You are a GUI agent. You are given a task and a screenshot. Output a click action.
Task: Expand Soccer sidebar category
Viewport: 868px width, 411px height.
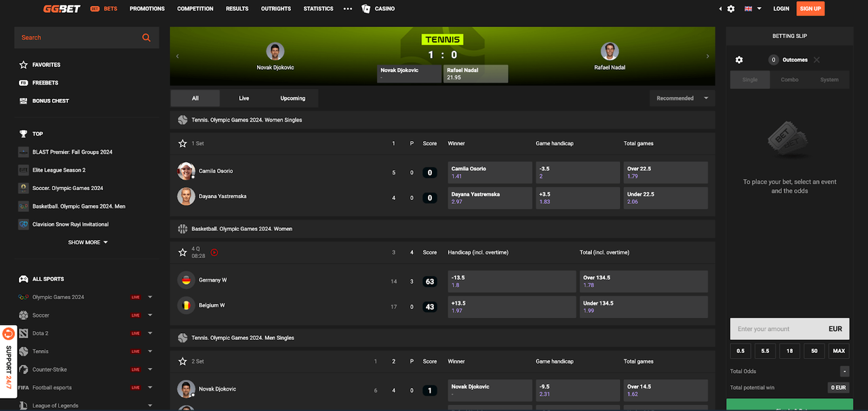(150, 315)
